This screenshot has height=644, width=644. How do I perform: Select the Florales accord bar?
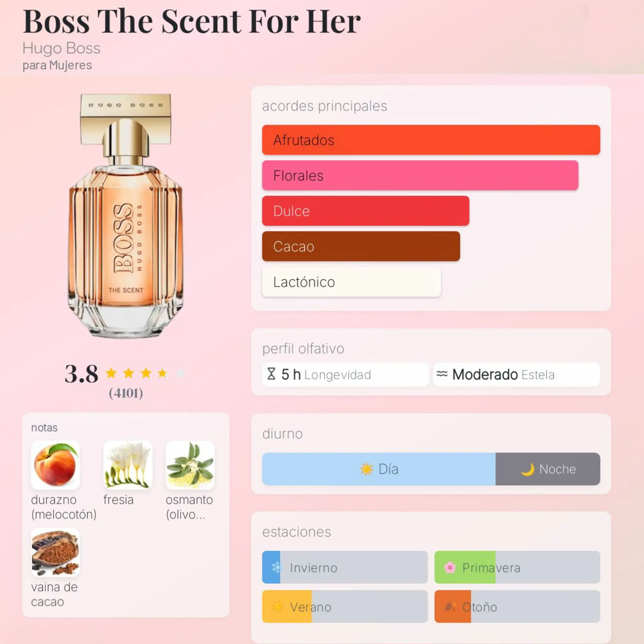point(420,175)
